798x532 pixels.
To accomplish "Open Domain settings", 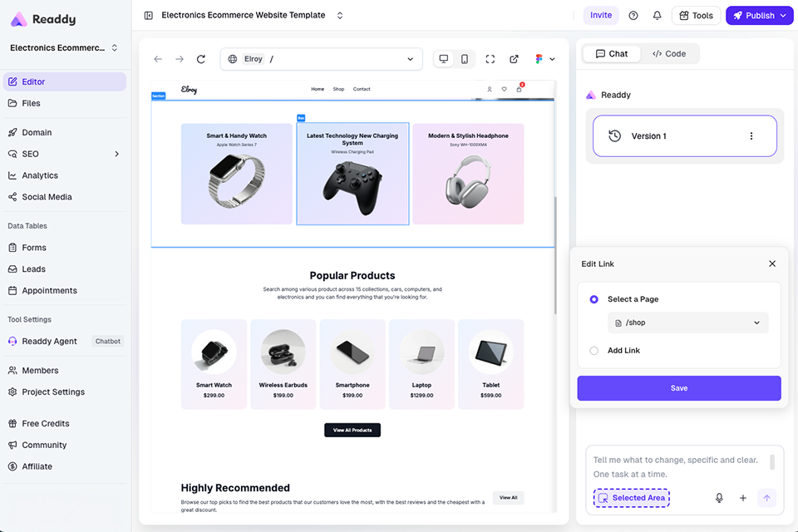I will tap(65, 132).
